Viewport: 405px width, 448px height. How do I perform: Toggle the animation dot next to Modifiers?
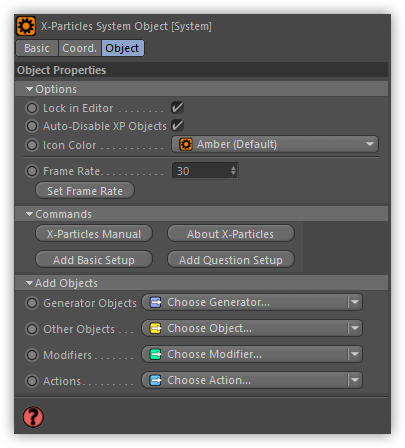click(32, 355)
